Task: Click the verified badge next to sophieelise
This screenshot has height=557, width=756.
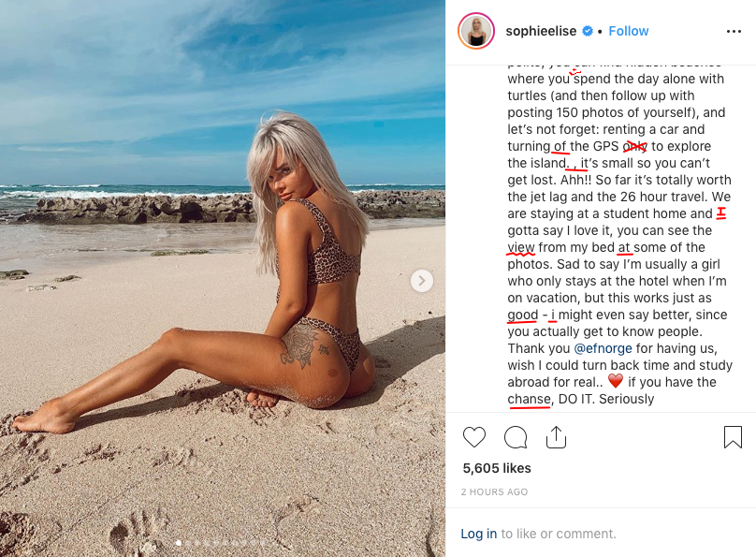Action: 588,31
